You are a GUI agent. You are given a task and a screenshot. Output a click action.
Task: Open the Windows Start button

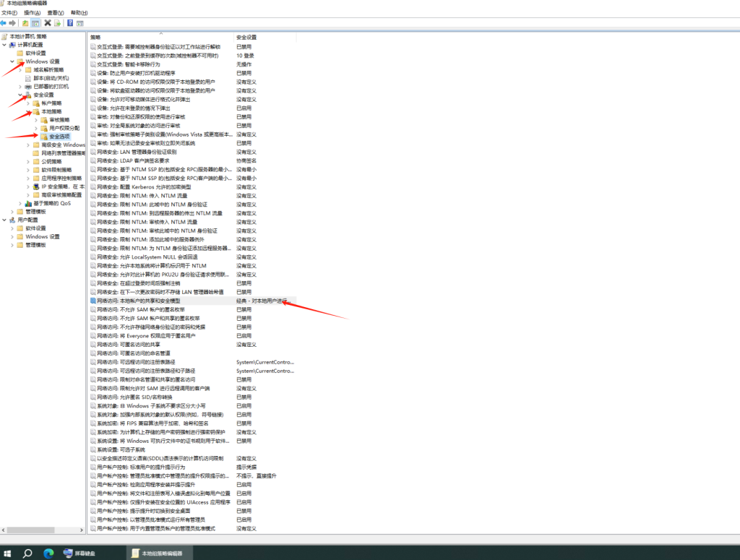click(7, 553)
